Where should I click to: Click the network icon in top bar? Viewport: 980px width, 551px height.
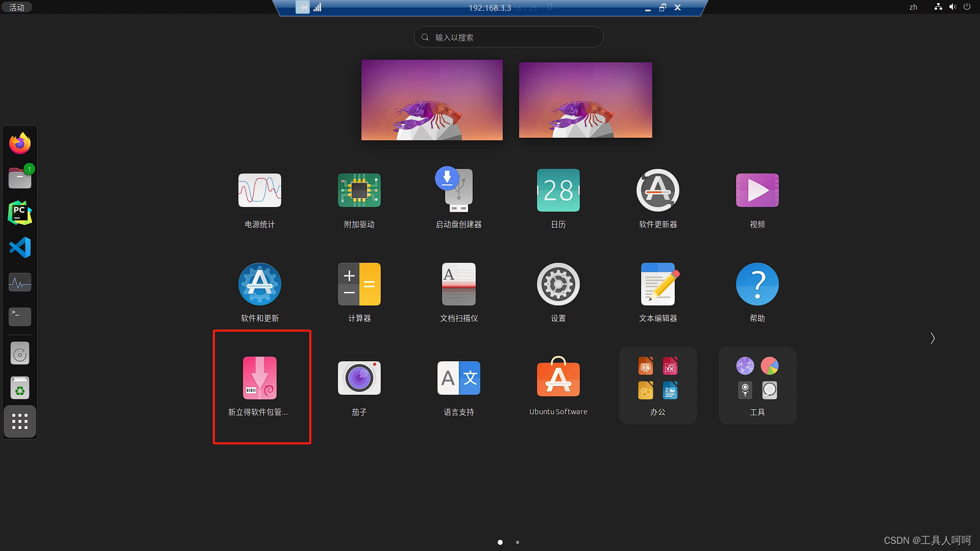938,7
